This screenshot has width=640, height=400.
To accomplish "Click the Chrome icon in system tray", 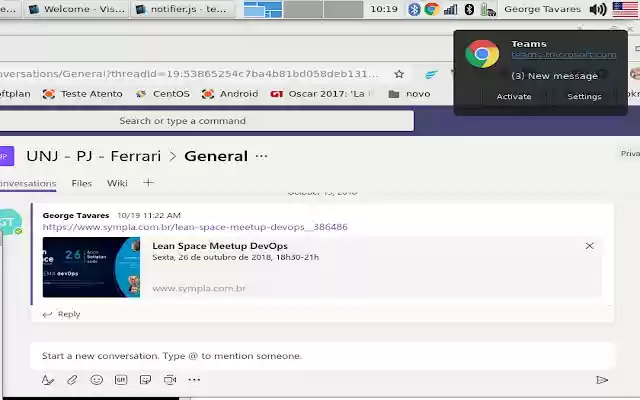I will point(432,9).
